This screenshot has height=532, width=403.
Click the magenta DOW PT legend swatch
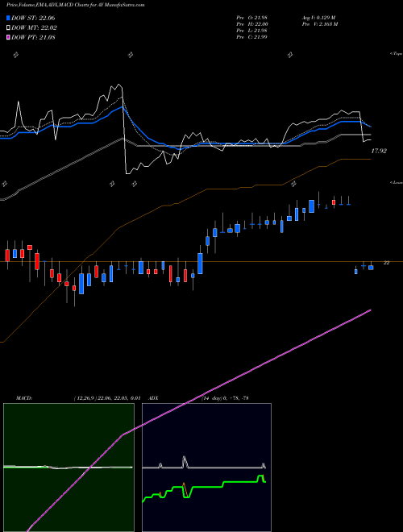[9, 37]
